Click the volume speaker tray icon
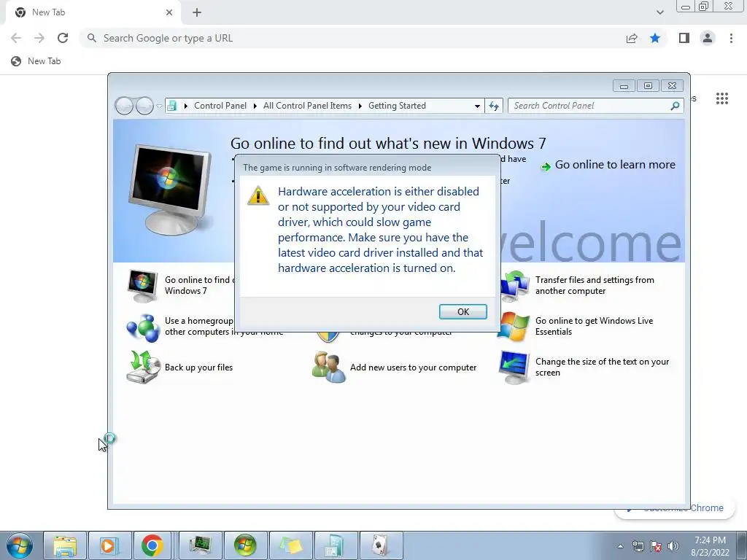747x560 pixels. [x=673, y=546]
